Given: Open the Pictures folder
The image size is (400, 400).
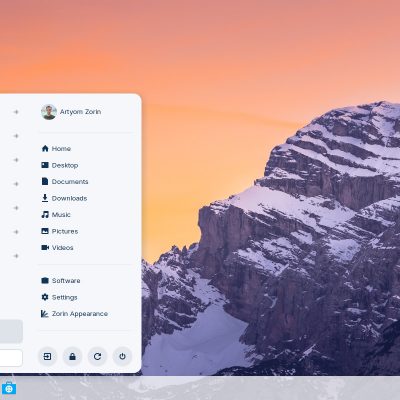Looking at the screenshot, I should point(60,231).
